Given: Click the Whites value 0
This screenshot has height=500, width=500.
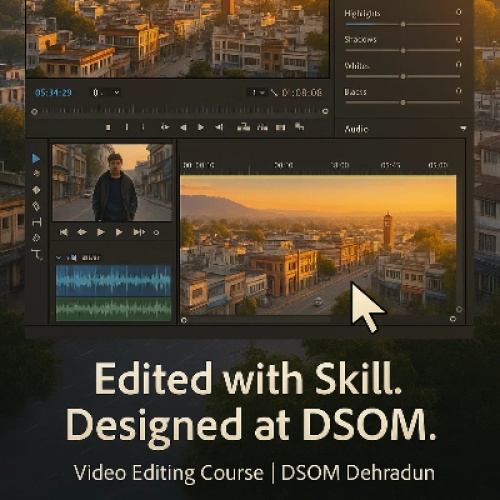Looking at the screenshot, I should 459,64.
